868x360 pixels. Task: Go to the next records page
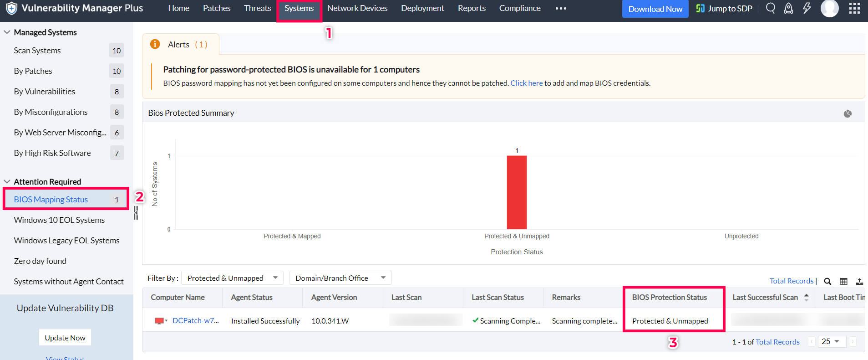853,342
